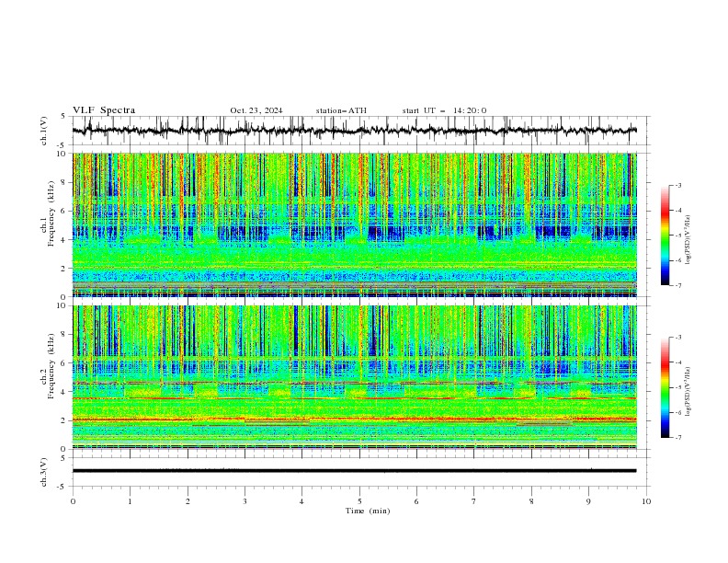Click the upper color bar log(PSD) label

[688, 240]
